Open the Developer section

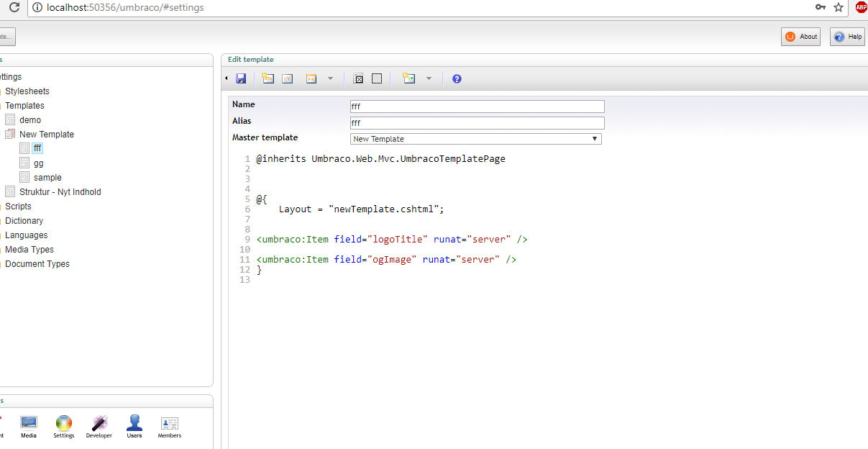click(99, 426)
